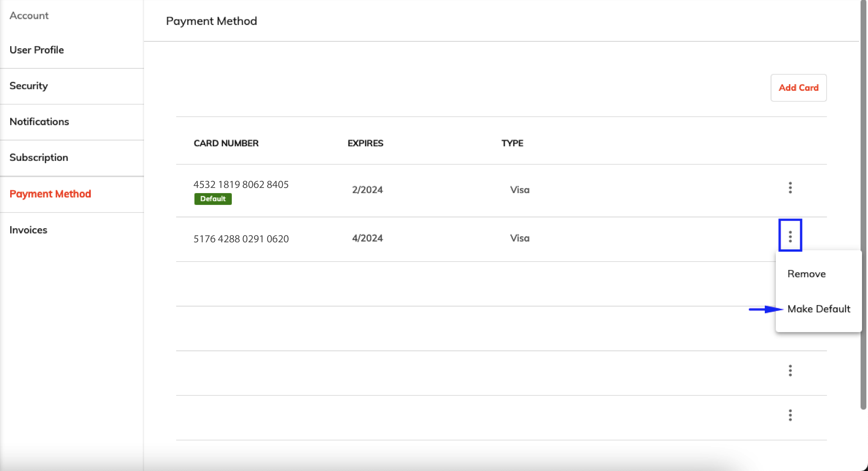Click the 2/2024 expiry date
The width and height of the screenshot is (868, 471).
367,190
